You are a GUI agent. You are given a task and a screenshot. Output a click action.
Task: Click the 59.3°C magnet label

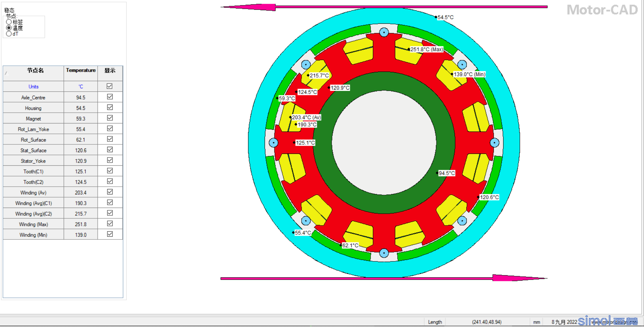(287, 98)
